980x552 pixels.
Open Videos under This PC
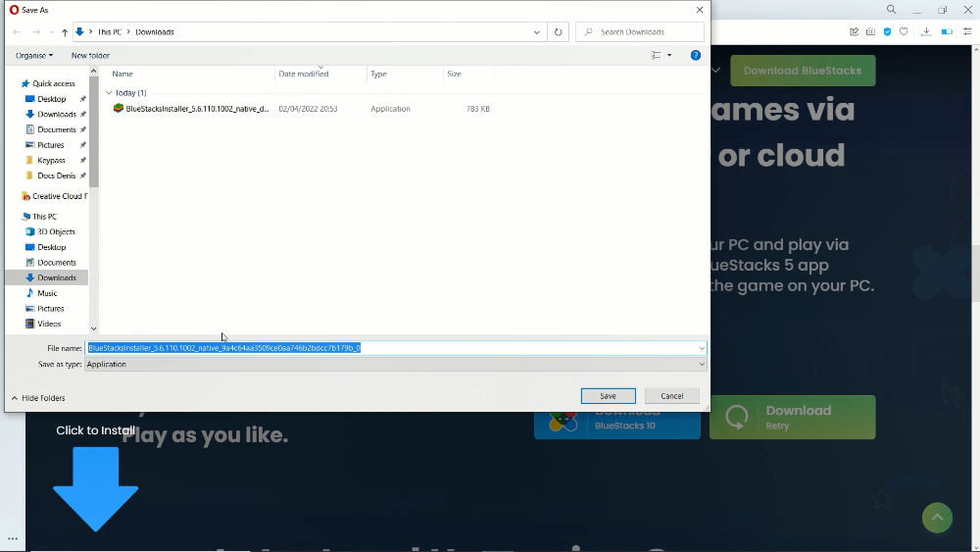pyautogui.click(x=49, y=324)
